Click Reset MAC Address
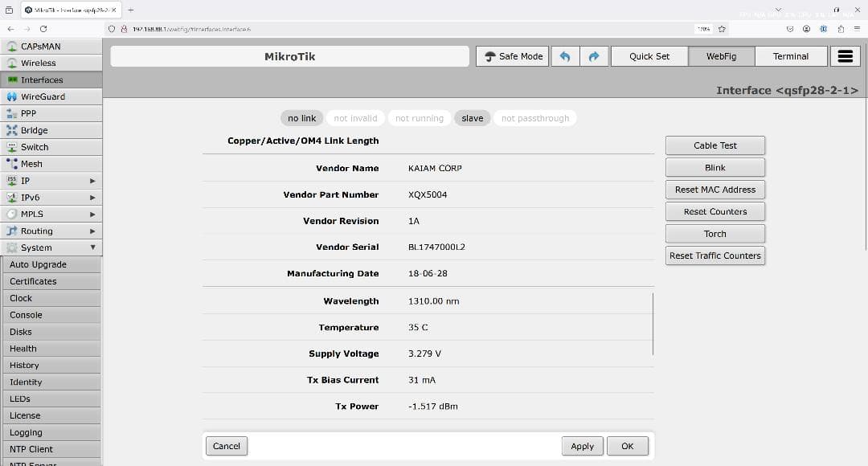 coord(715,190)
